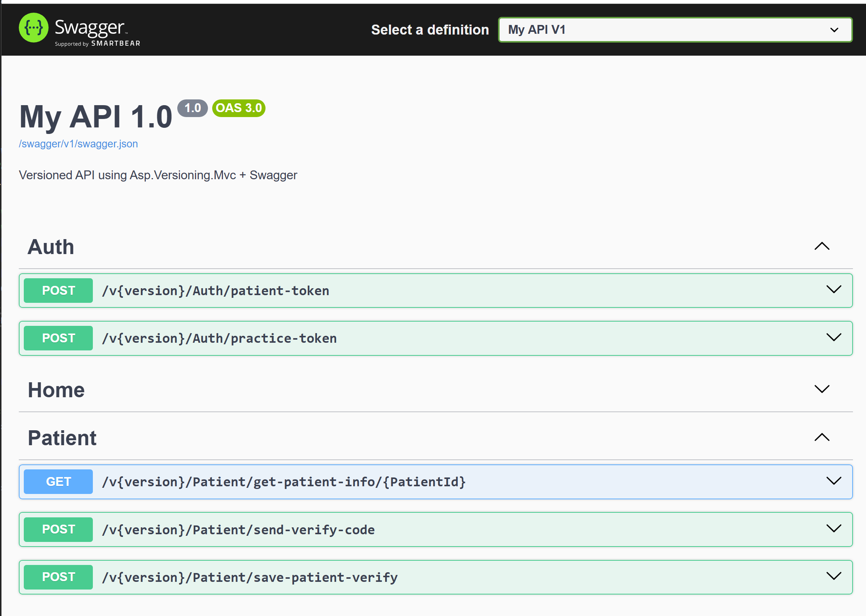Click the 'My API 1.0' title
Viewport: 866px width, 616px height.
[96, 117]
